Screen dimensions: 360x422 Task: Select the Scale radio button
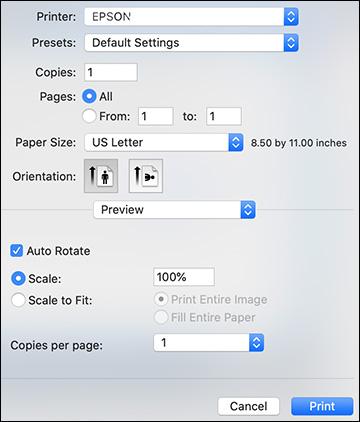pyautogui.click(x=18, y=278)
